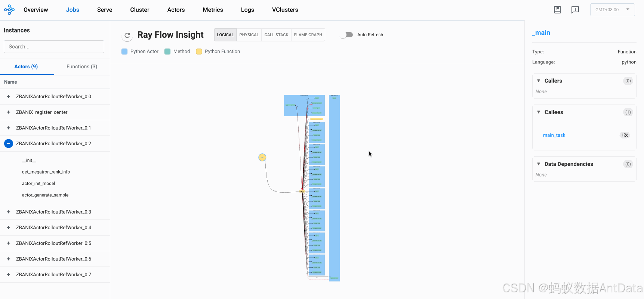Open the documentation book icon

(x=557, y=10)
